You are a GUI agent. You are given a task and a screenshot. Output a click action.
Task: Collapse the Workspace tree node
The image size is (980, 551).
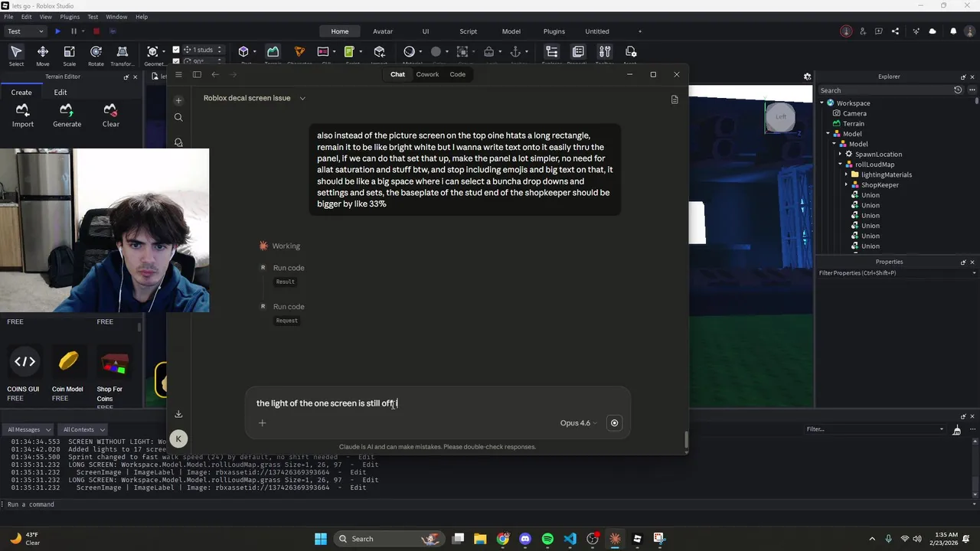point(822,103)
